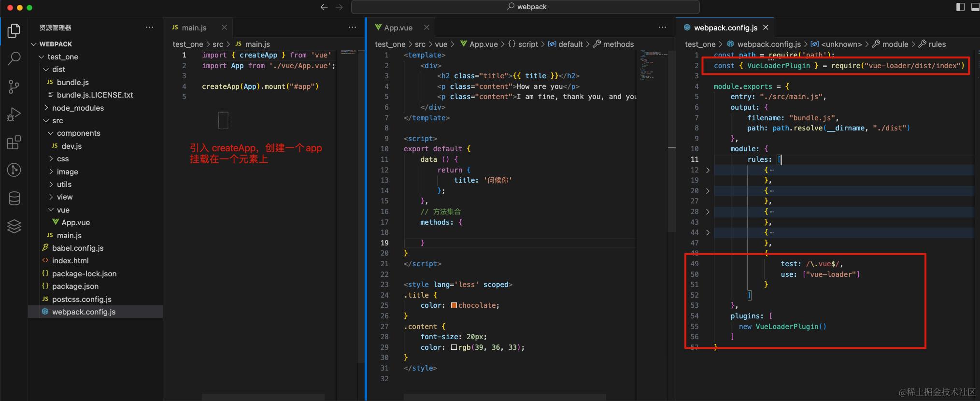Toggle the panel layout button
Viewport: 980px width, 401px height.
(x=975, y=7)
